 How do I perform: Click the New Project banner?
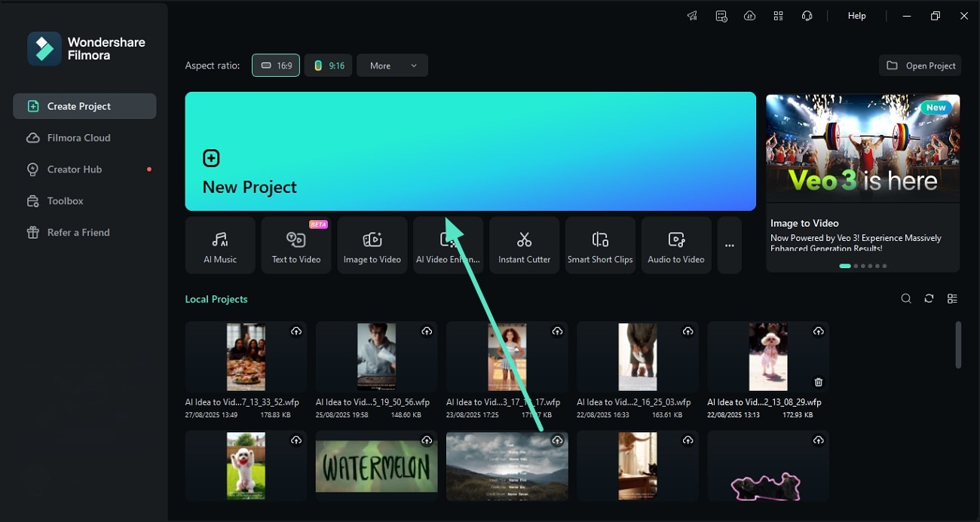470,151
